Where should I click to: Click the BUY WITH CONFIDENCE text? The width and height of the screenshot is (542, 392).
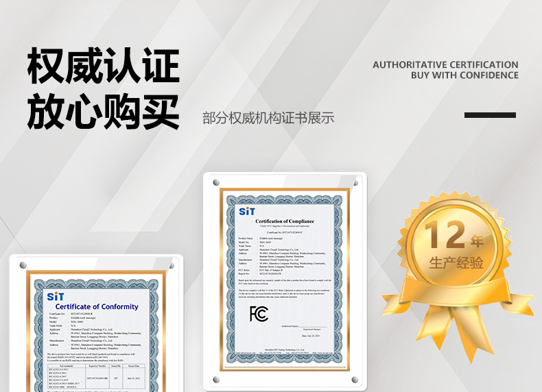click(x=464, y=75)
